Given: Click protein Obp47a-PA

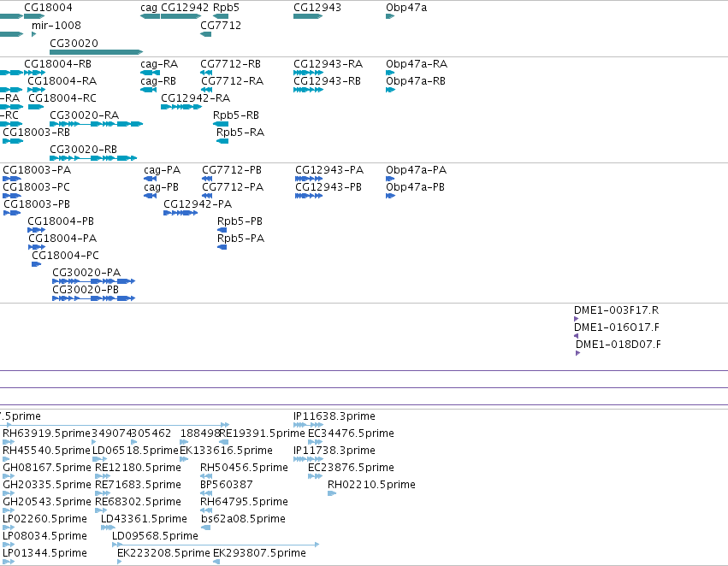Looking at the screenshot, I should (416, 170).
